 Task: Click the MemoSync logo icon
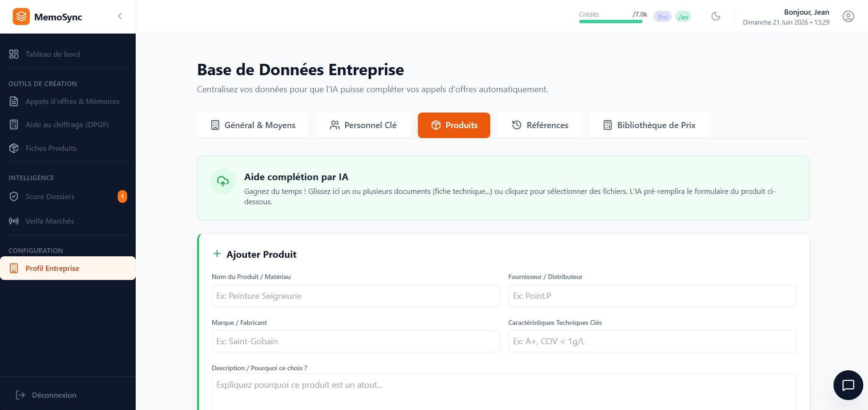tap(21, 17)
